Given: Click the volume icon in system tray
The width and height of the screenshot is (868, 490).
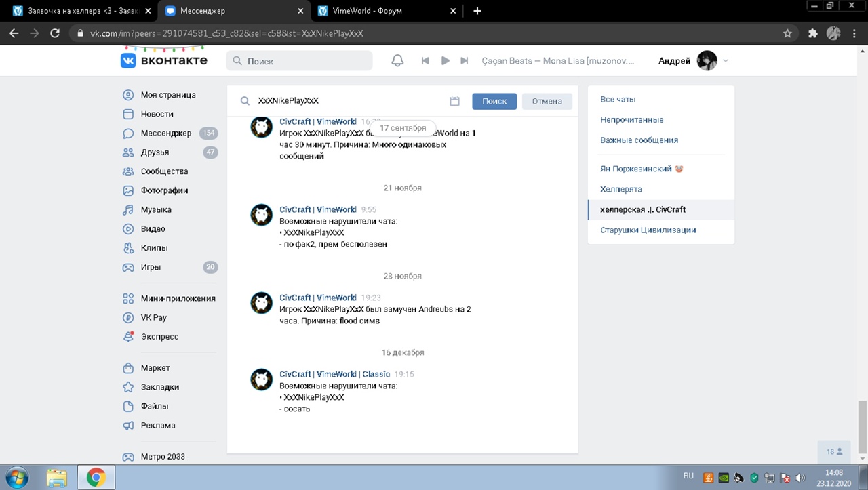Looking at the screenshot, I should pos(800,477).
